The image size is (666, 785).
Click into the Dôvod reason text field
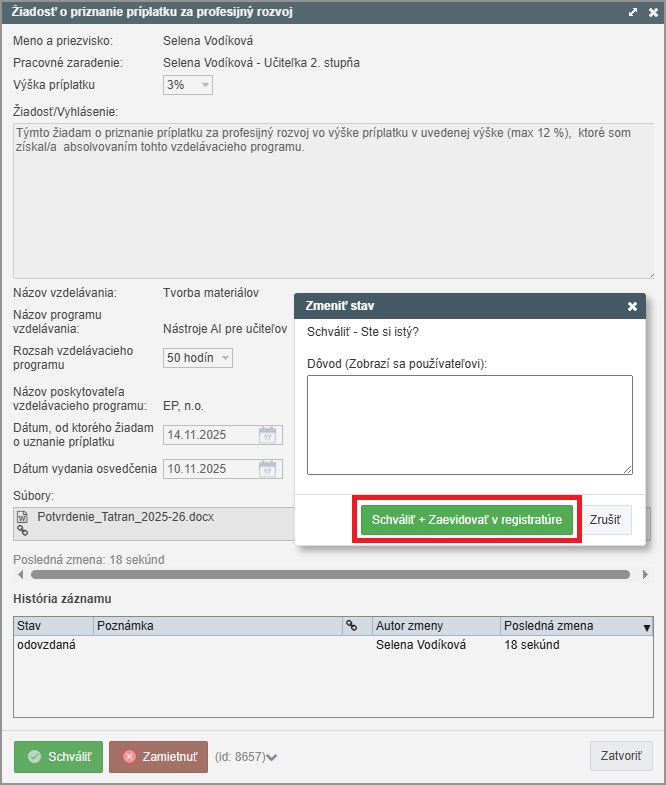point(469,424)
